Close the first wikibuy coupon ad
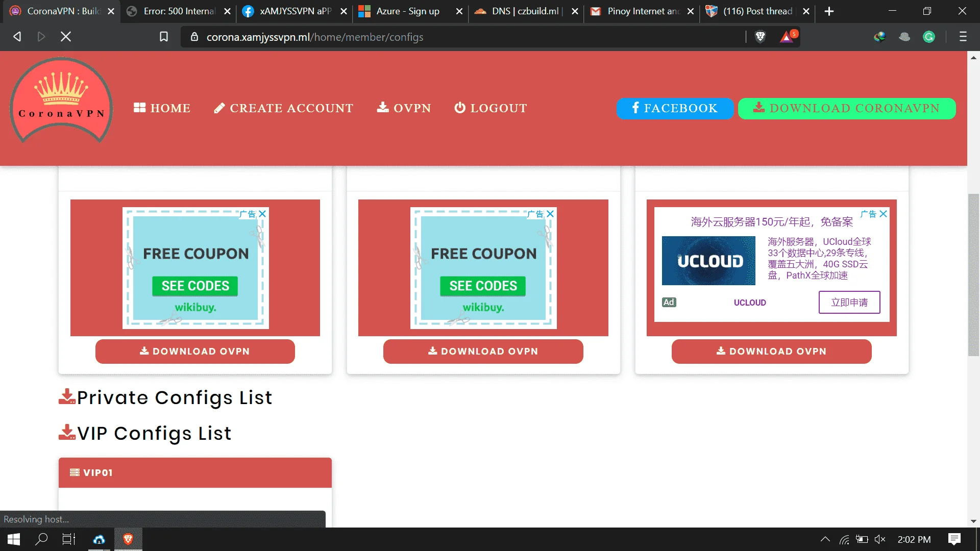This screenshot has height=551, width=980. [x=262, y=214]
